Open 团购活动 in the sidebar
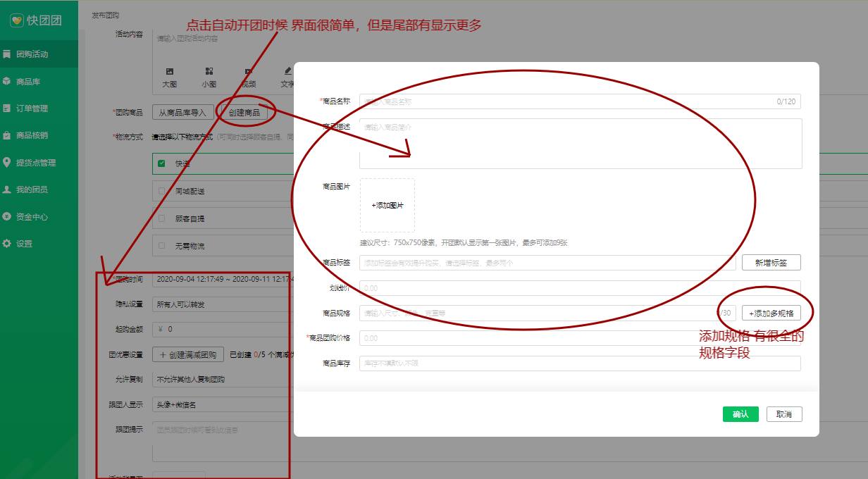This screenshot has width=868, height=479. pos(32,54)
